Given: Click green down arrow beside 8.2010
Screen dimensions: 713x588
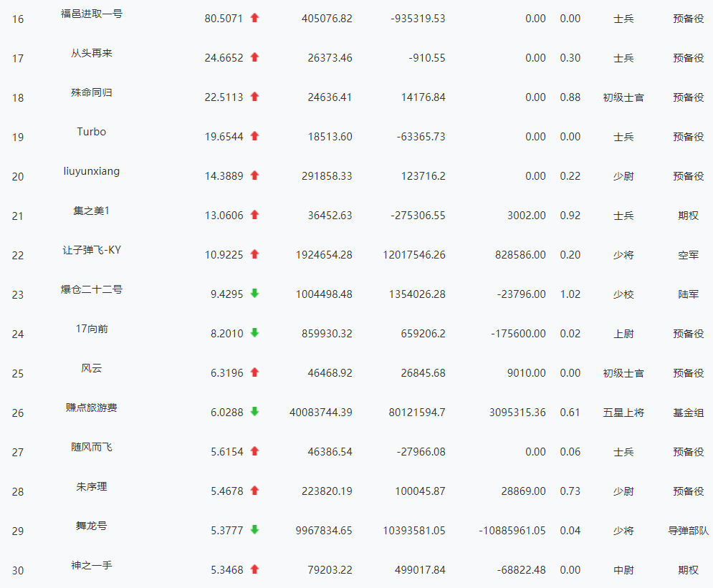Looking at the screenshot, I should click(254, 332).
